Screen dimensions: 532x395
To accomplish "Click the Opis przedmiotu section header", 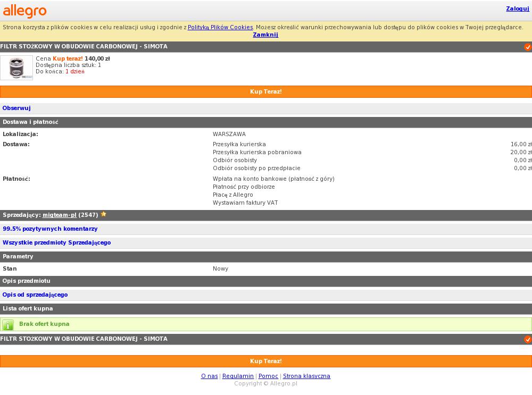I will pos(266,281).
